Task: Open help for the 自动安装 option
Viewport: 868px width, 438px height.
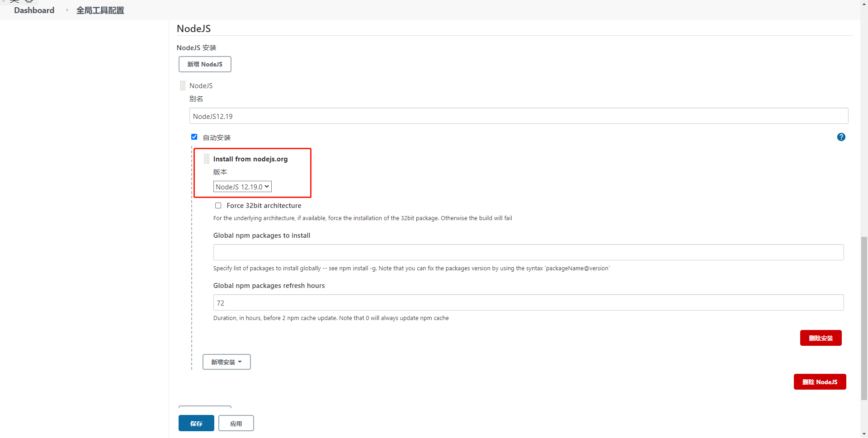Action: tap(841, 137)
